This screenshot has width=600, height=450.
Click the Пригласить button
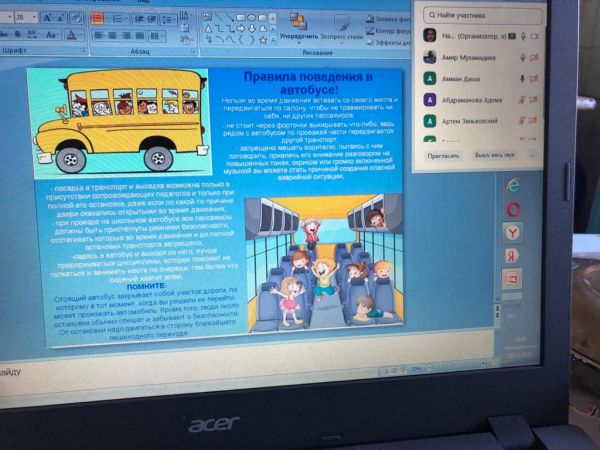point(442,156)
